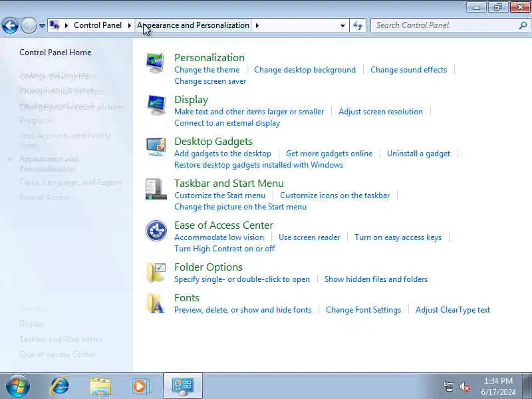Image resolution: width=532 pixels, height=399 pixels.
Task: Click Preview, delete, or show and hide fonts
Action: pyautogui.click(x=243, y=310)
